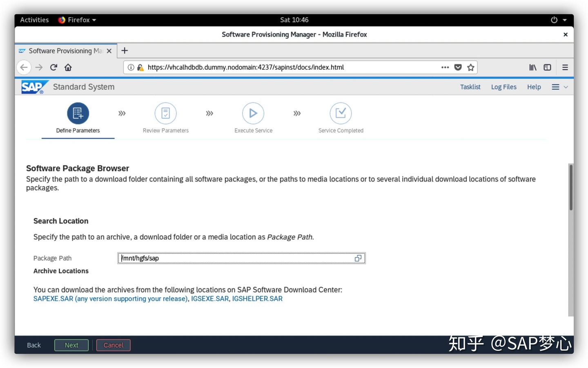Open system power menu
Viewport: 588px width, 368px height.
point(559,20)
